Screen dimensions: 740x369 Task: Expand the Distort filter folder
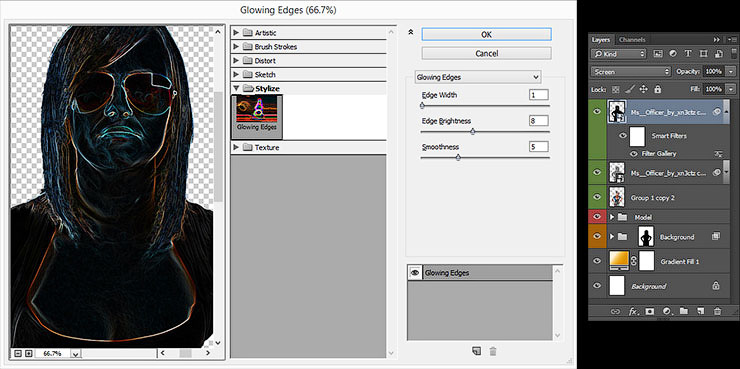[x=236, y=61]
